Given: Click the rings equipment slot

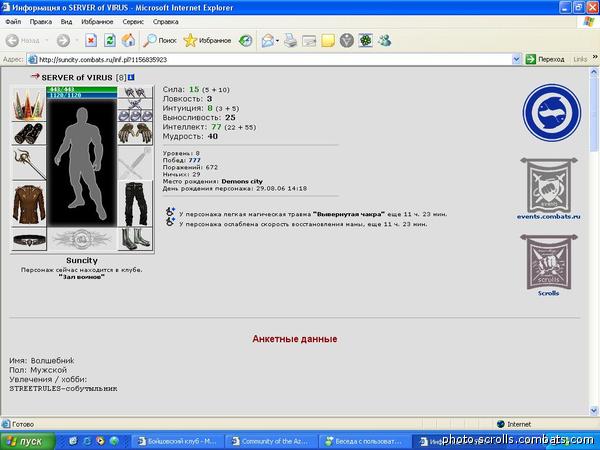Looking at the screenshot, I should [x=135, y=116].
